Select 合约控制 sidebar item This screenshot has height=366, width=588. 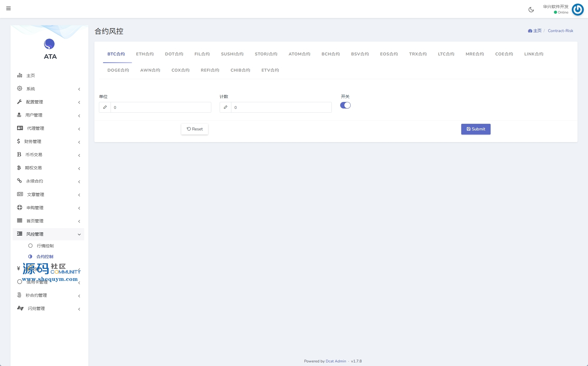coord(45,257)
